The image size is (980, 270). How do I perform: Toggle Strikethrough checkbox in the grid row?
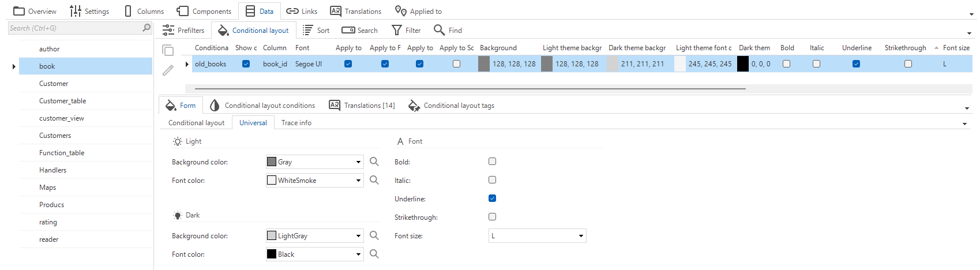click(908, 64)
